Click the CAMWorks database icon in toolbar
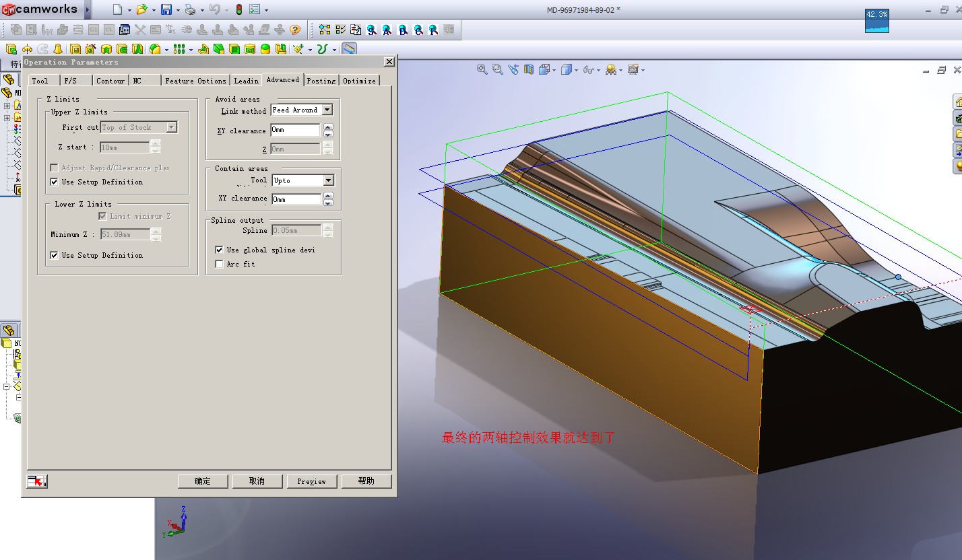 point(125,30)
